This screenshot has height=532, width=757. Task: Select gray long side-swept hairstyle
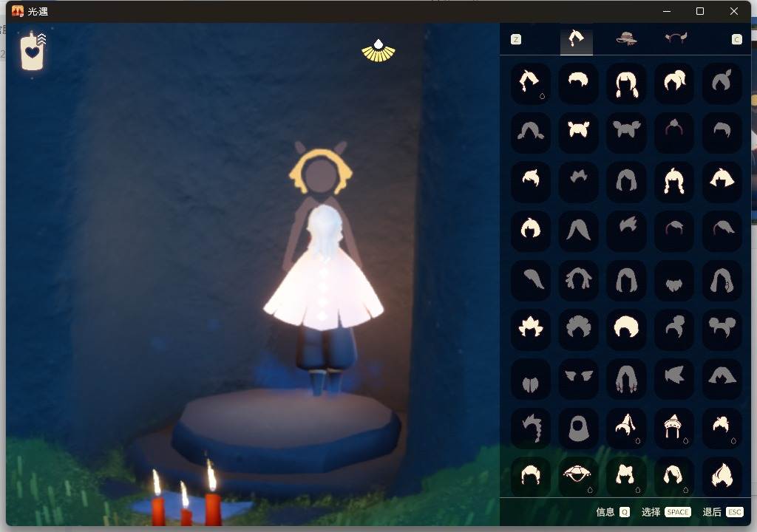(722, 231)
